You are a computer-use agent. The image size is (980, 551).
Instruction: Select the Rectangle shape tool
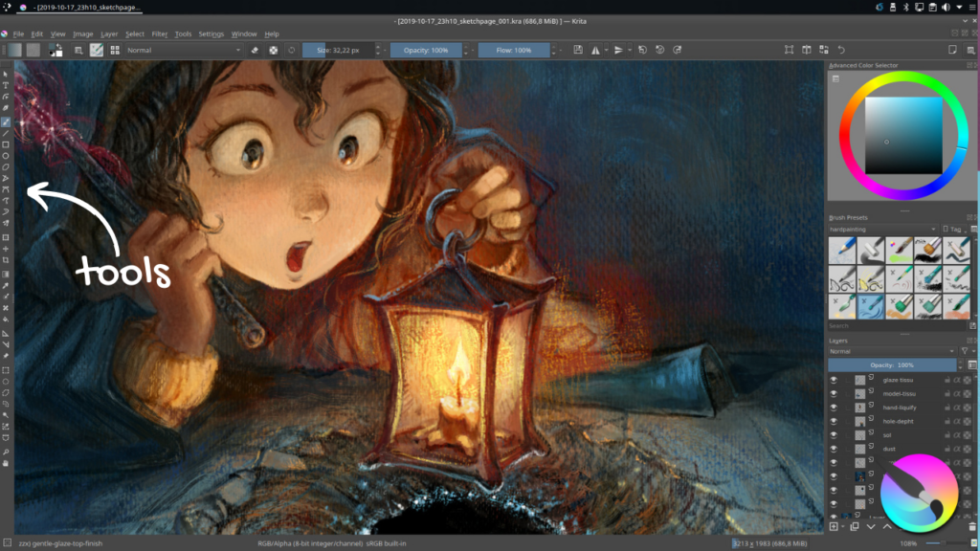tap(6, 144)
